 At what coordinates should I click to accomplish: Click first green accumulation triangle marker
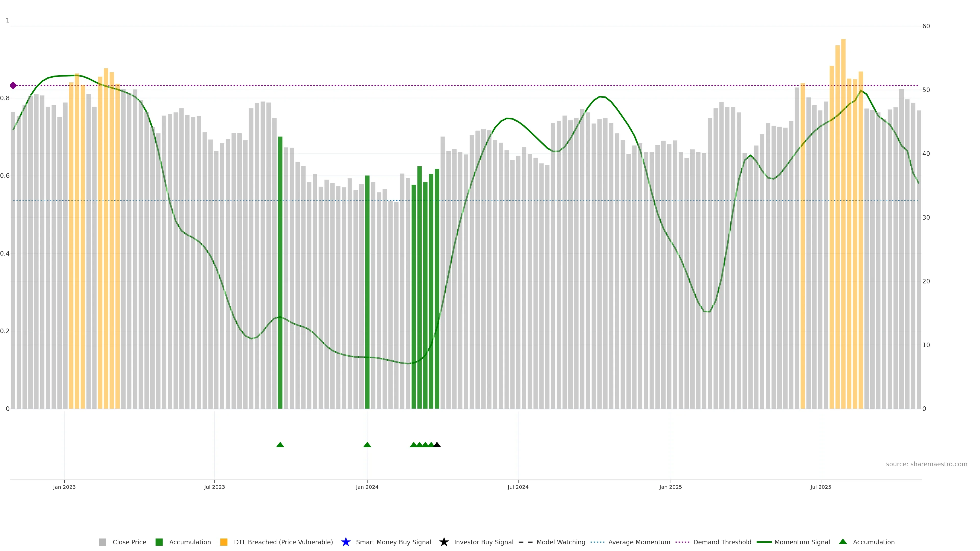coord(280,445)
